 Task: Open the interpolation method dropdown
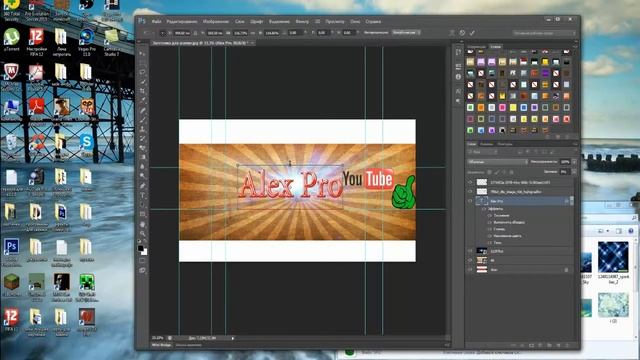(406, 33)
